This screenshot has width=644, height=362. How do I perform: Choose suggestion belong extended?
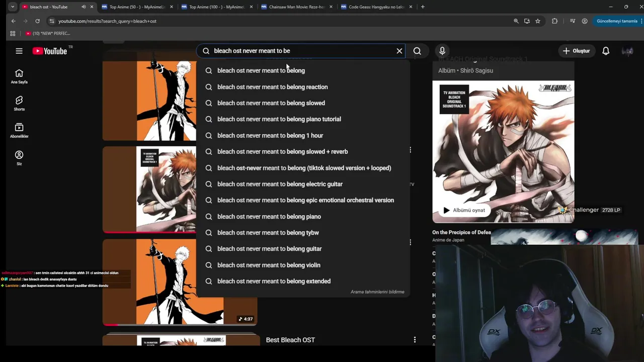(303, 281)
